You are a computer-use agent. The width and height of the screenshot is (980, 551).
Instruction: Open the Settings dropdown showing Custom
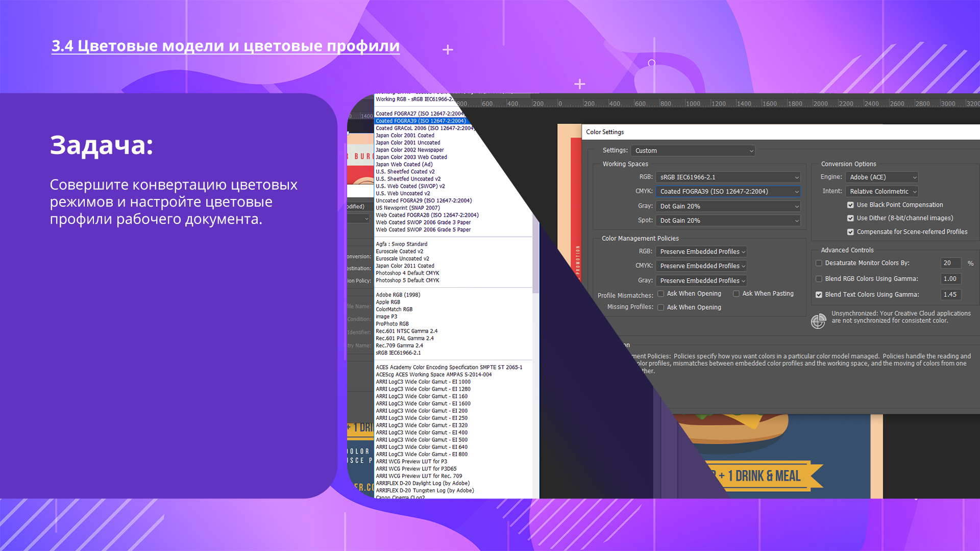point(693,151)
